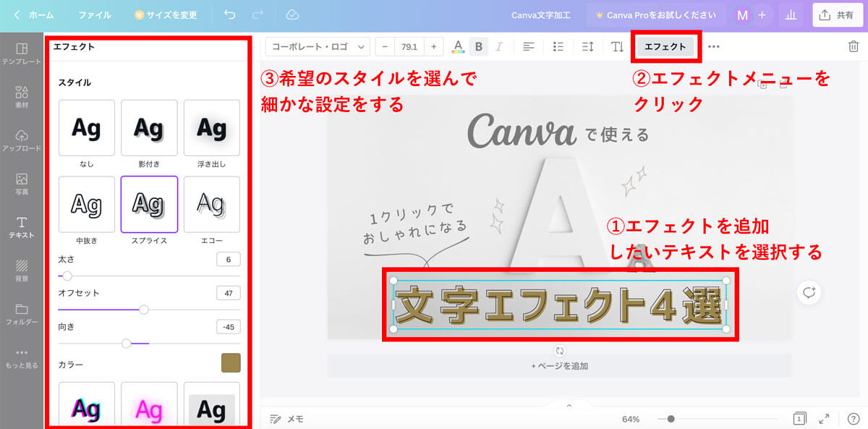The image size is (868, 429).
Task: Open the three-dot more options menu
Action: (x=714, y=46)
